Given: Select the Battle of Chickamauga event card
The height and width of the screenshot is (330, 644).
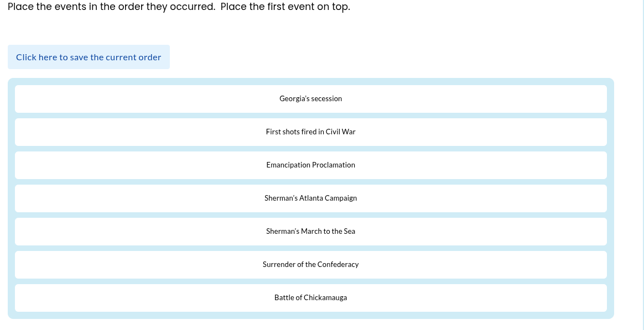Looking at the screenshot, I should pos(310,297).
